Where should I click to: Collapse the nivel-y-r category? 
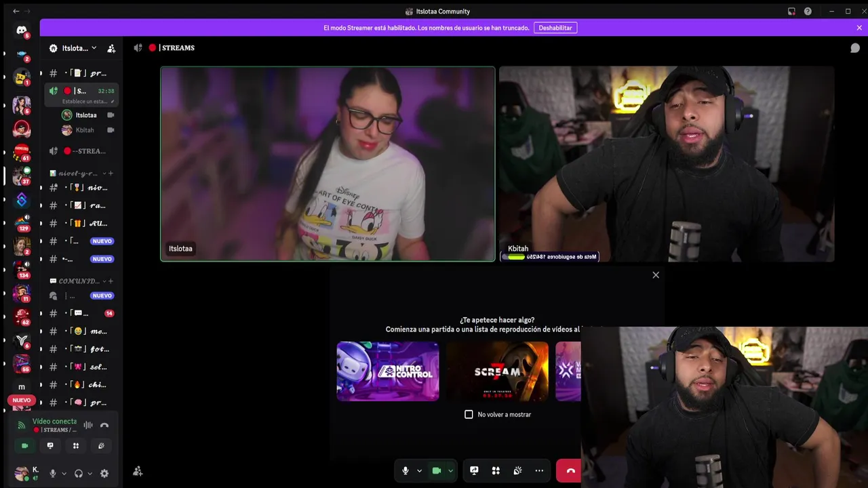pyautogui.click(x=78, y=174)
